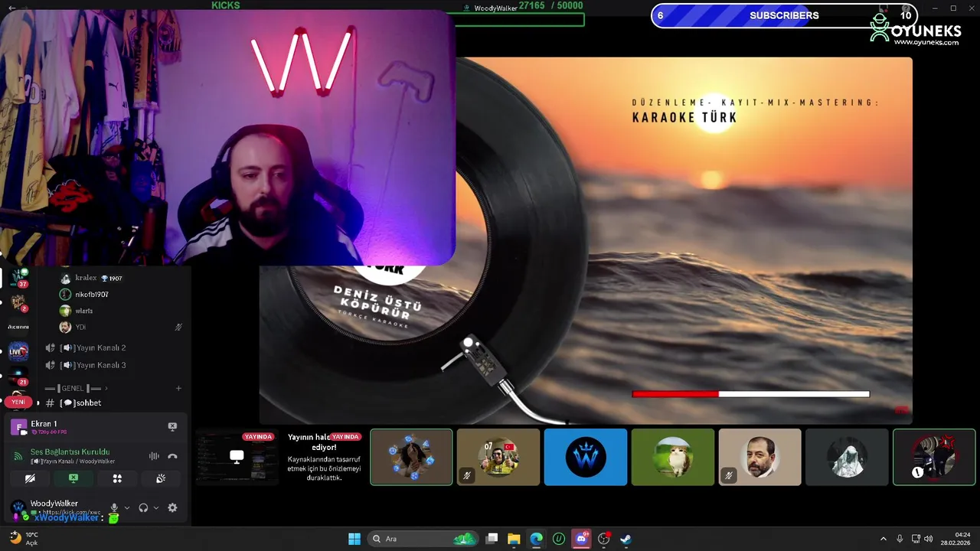Open the server icon with 37 badge
The width and height of the screenshot is (980, 551).
coord(18,277)
